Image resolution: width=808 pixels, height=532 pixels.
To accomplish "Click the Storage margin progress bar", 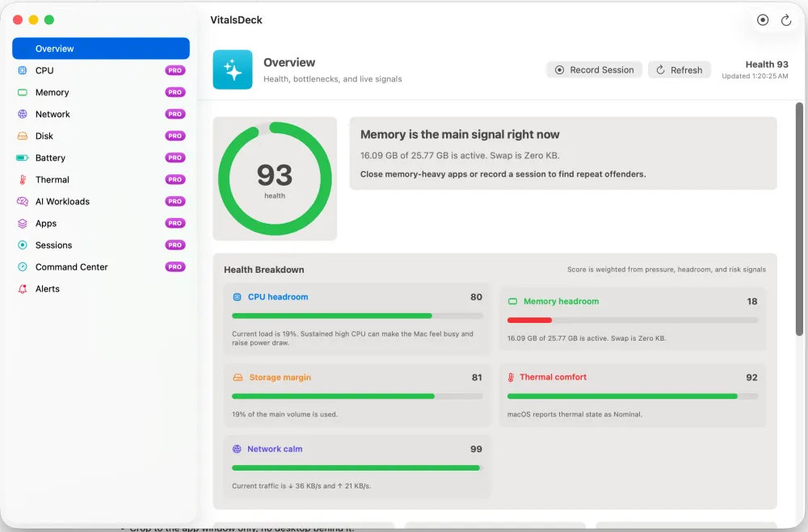I will pyautogui.click(x=357, y=396).
